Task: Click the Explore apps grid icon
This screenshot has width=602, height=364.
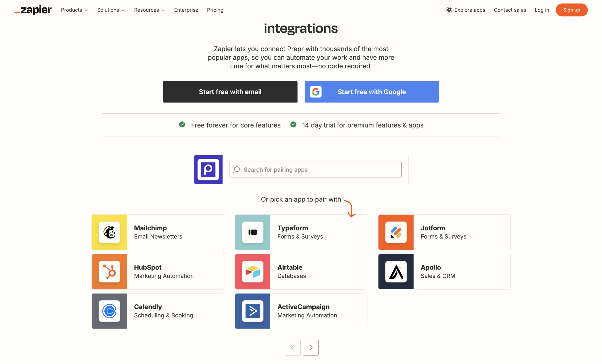Action: pos(449,10)
